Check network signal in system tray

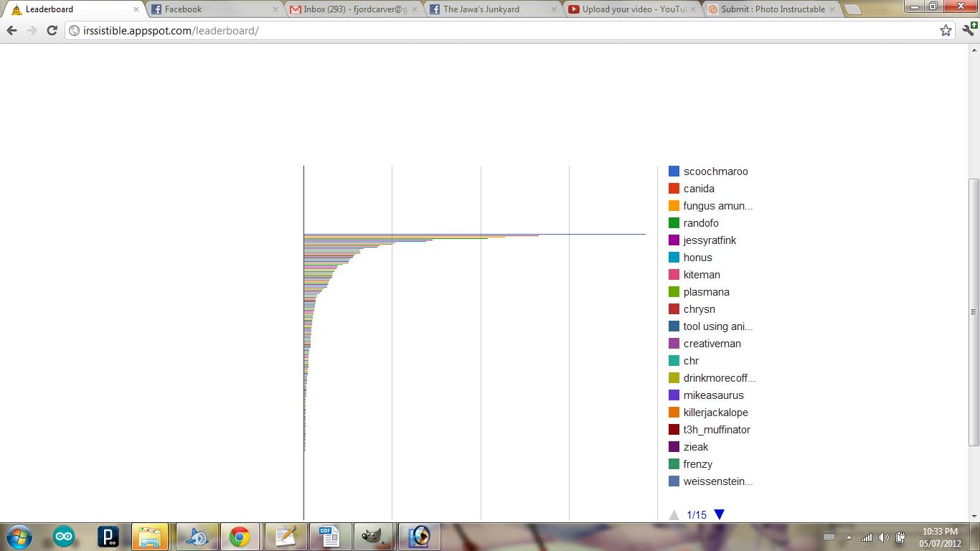point(867,537)
